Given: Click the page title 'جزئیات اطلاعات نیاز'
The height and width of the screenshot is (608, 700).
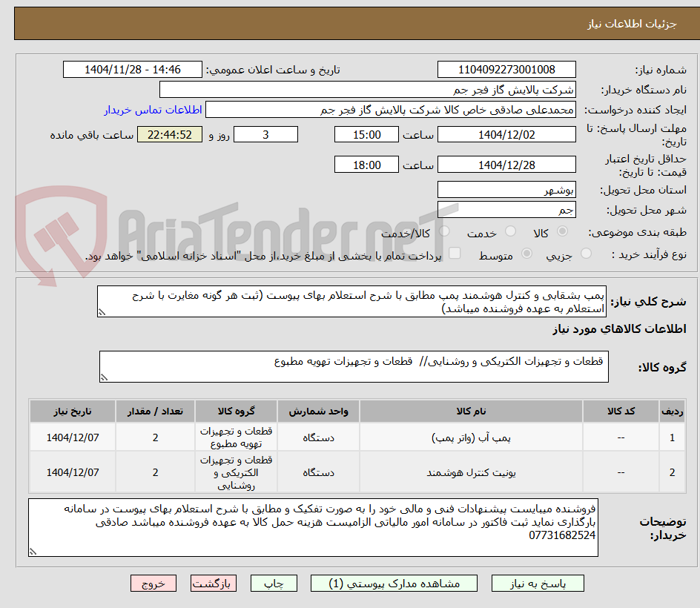Looking at the screenshot, I should [x=632, y=24].
